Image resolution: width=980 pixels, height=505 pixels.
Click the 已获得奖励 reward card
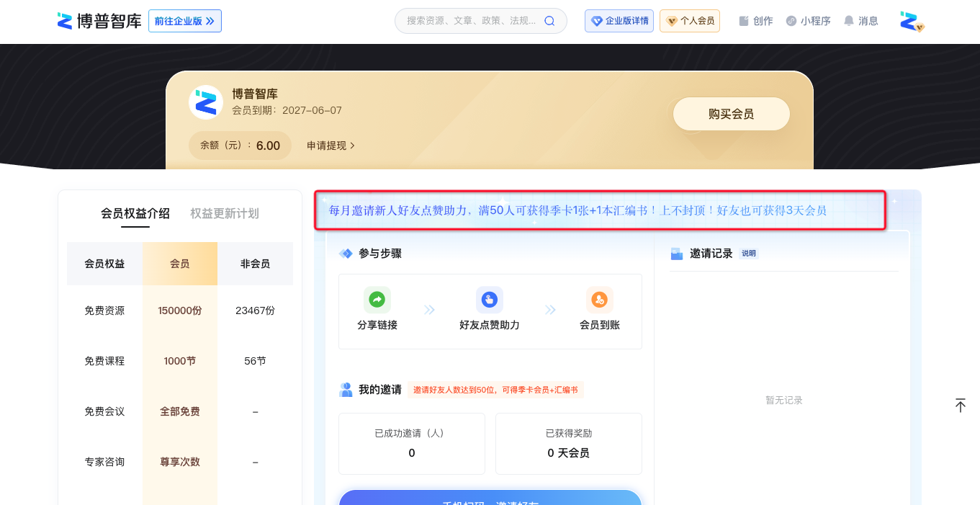(569, 444)
